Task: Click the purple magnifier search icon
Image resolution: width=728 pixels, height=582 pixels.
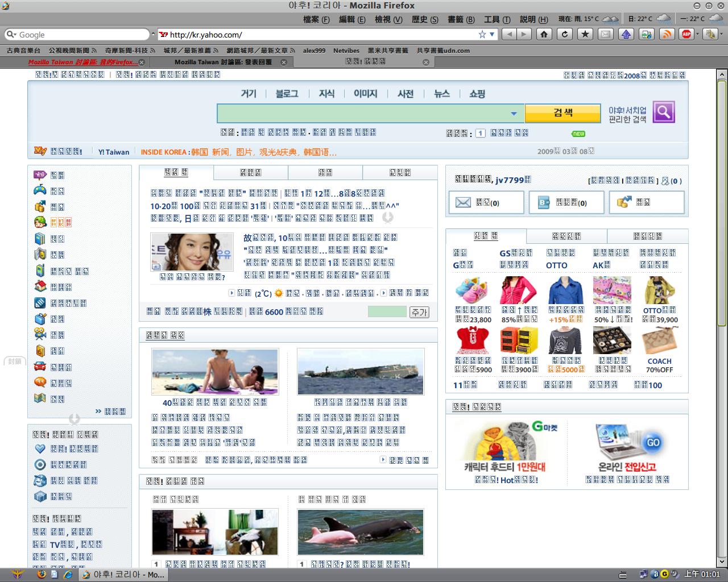Action: click(664, 112)
